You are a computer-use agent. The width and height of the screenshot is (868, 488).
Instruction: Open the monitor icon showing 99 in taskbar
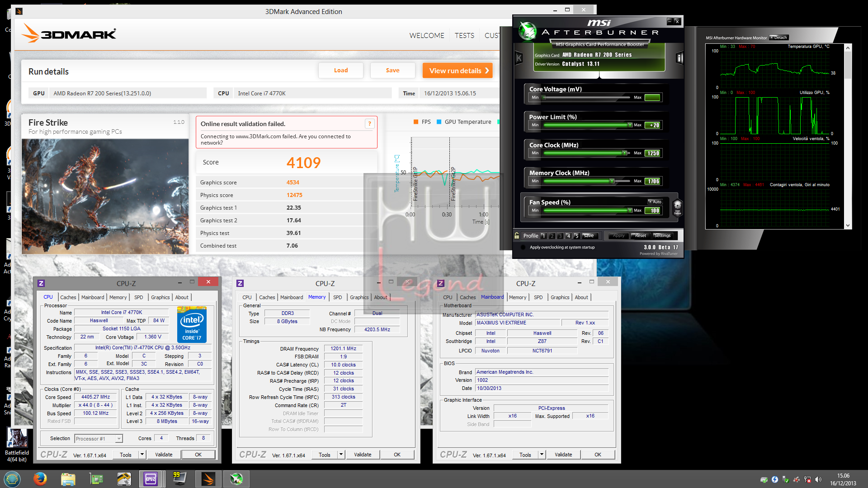[179, 479]
